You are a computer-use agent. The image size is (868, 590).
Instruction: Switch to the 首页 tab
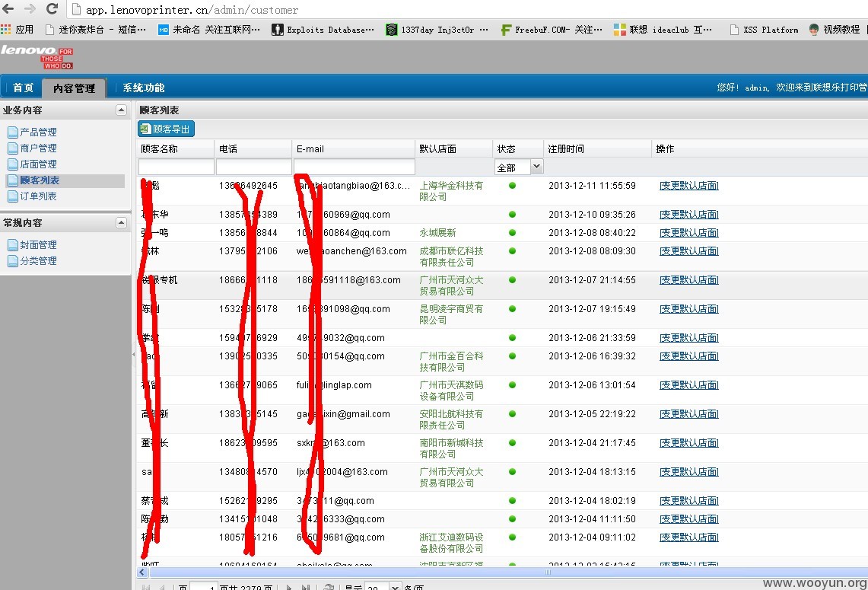(x=24, y=88)
